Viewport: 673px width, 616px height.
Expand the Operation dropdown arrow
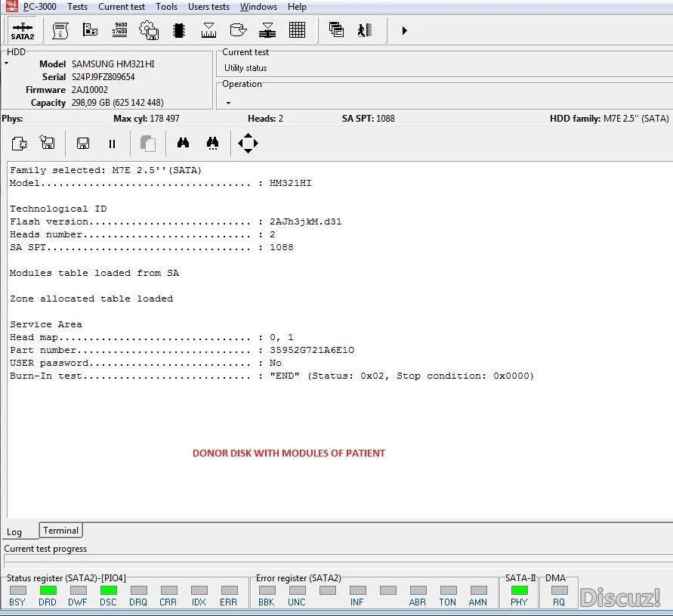228,103
